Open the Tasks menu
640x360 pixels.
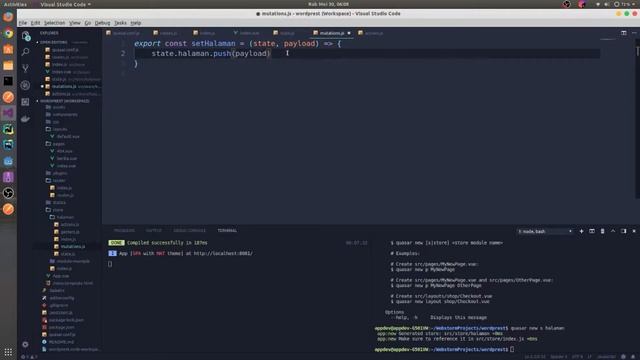[120, 23]
